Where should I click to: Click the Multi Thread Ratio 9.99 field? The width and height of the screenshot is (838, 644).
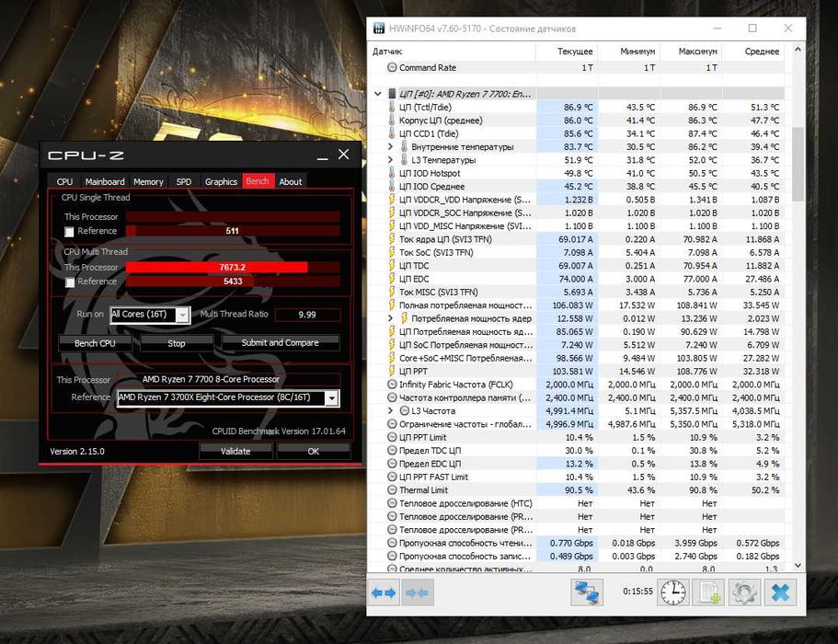(x=307, y=315)
